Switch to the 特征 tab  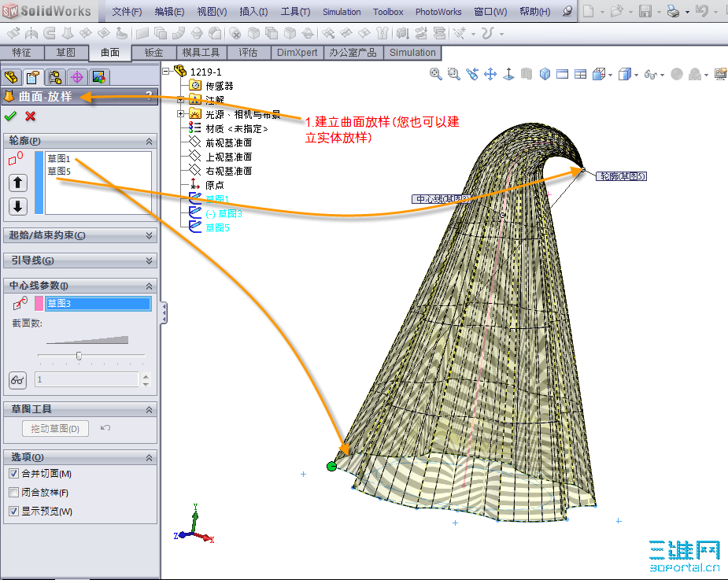pyautogui.click(x=21, y=53)
